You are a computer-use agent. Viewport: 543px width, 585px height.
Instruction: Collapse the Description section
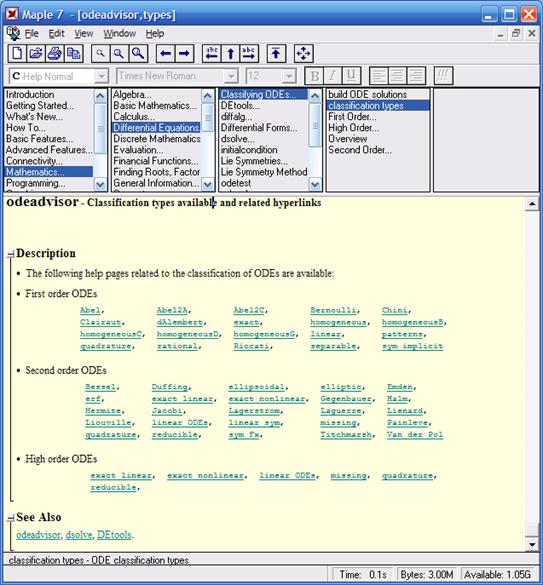point(10,254)
